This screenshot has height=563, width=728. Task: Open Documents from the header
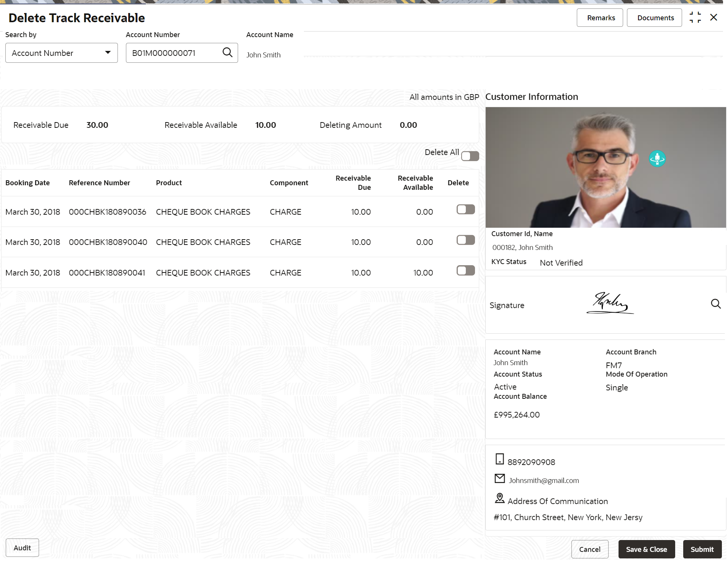tap(655, 18)
